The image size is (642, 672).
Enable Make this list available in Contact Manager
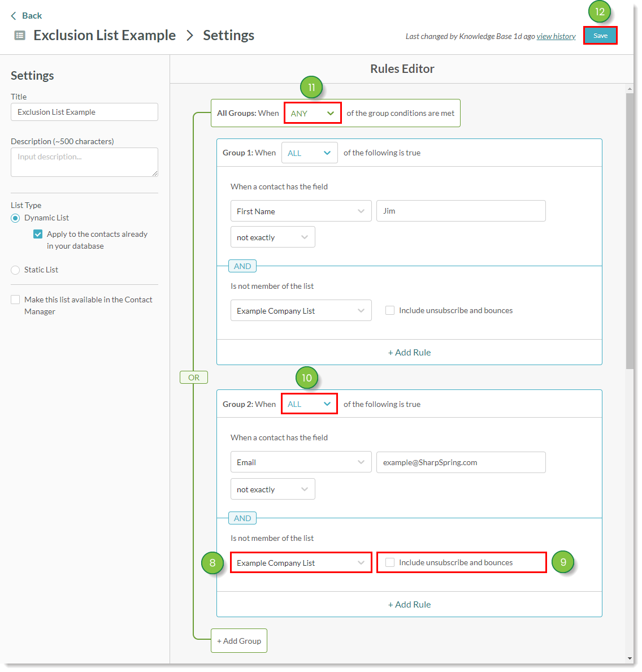coord(15,300)
